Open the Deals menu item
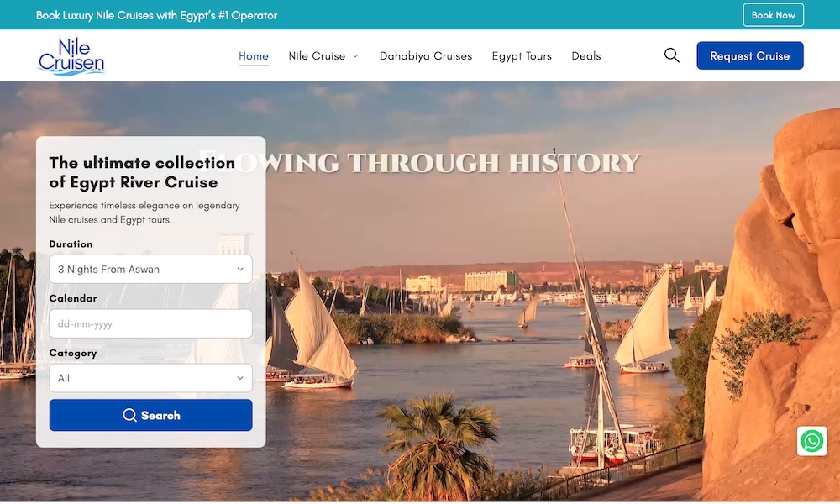This screenshot has width=840, height=504. (x=586, y=55)
